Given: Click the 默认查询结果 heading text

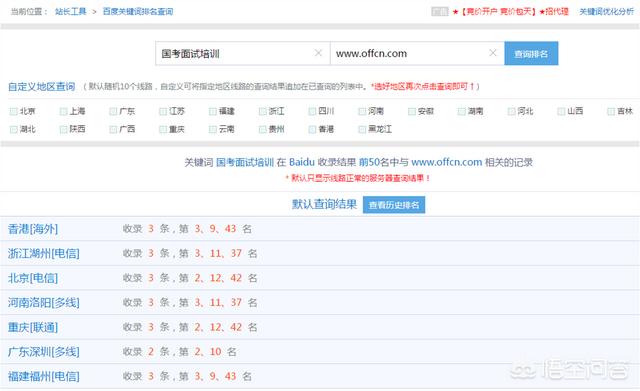Looking at the screenshot, I should (x=324, y=204).
